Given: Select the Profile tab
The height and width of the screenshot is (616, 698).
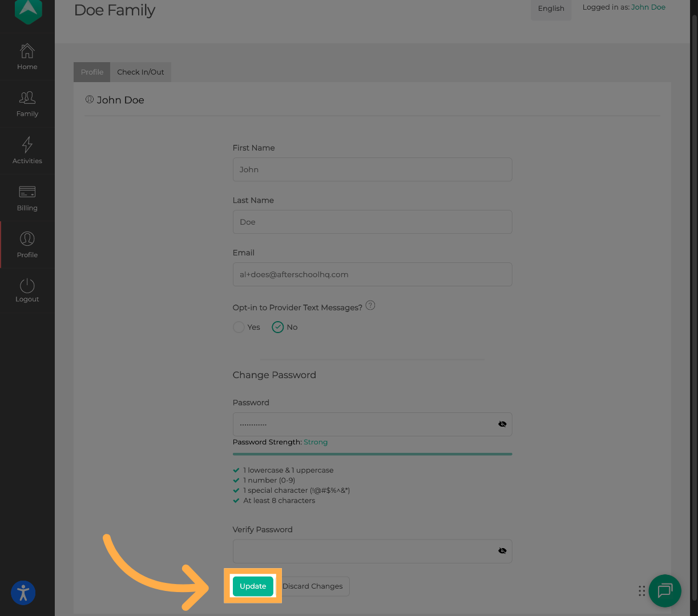Looking at the screenshot, I should pyautogui.click(x=91, y=72).
